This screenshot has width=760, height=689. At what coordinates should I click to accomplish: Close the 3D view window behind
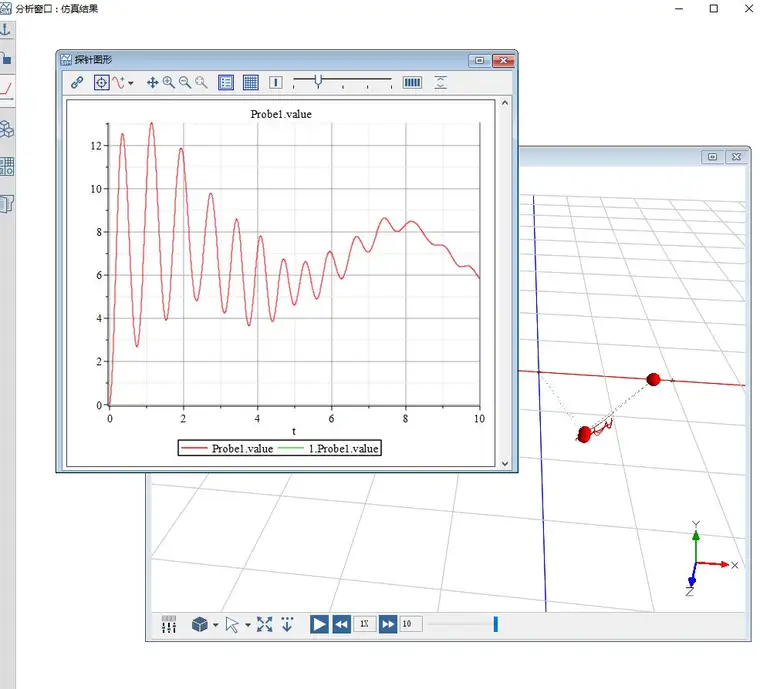(x=736, y=157)
